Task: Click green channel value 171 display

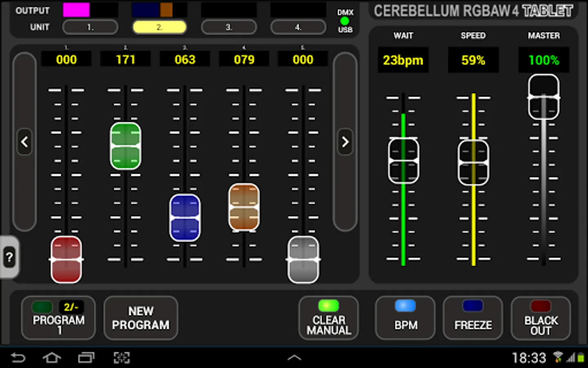Action: click(125, 60)
